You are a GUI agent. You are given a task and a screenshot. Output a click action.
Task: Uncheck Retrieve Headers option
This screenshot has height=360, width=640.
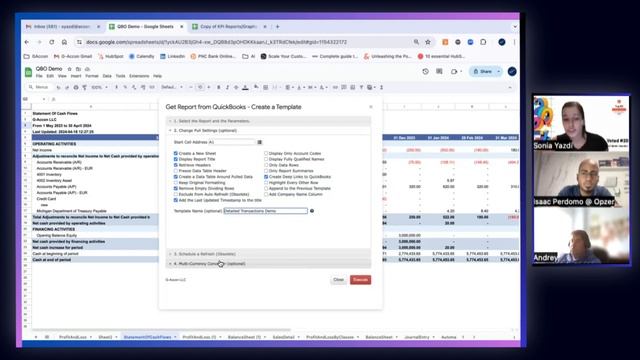coord(176,165)
